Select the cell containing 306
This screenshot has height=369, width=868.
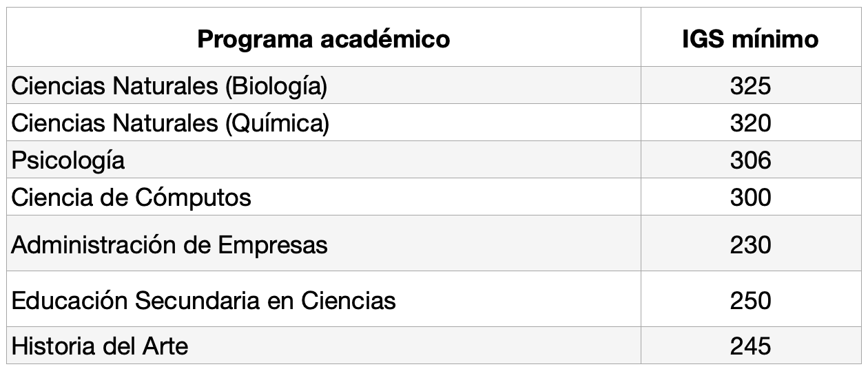(x=750, y=160)
